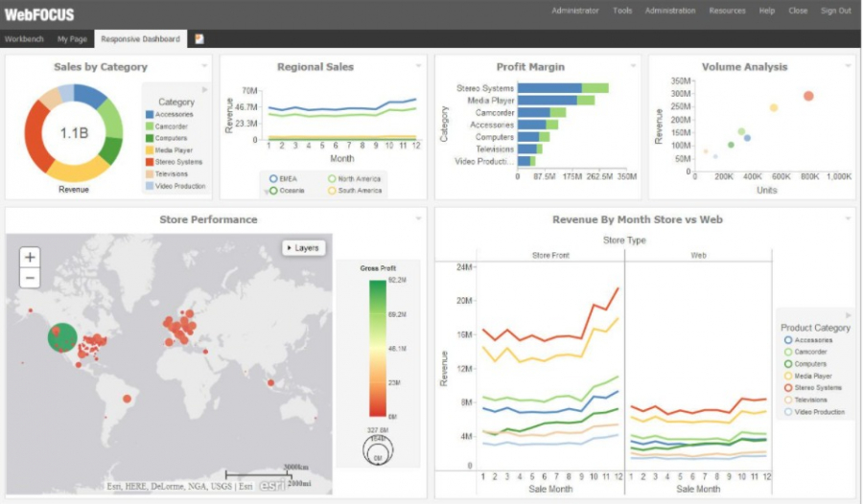863x504 pixels.
Task: Click the new page icon beside Responsive Dashboard tab
Action: point(199,39)
